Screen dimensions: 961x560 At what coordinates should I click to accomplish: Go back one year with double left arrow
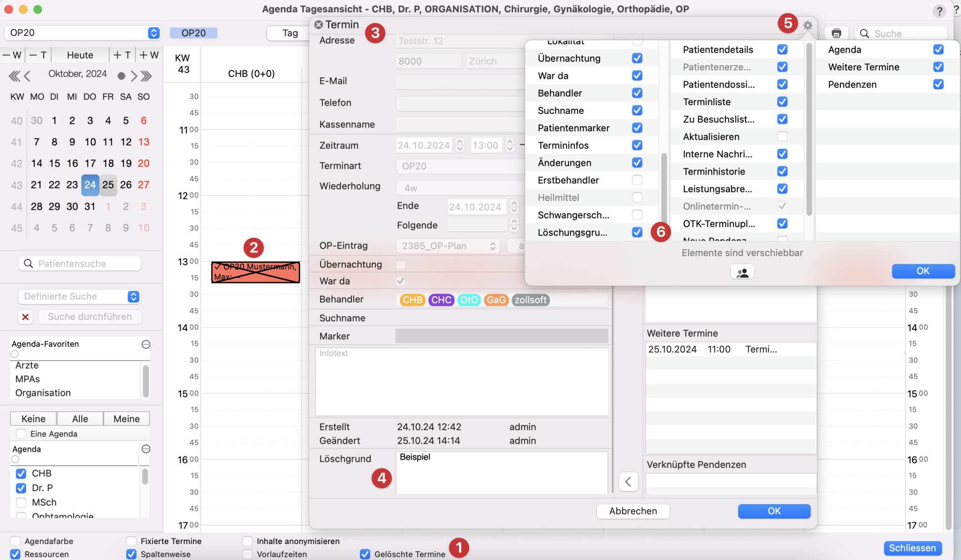tap(15, 76)
